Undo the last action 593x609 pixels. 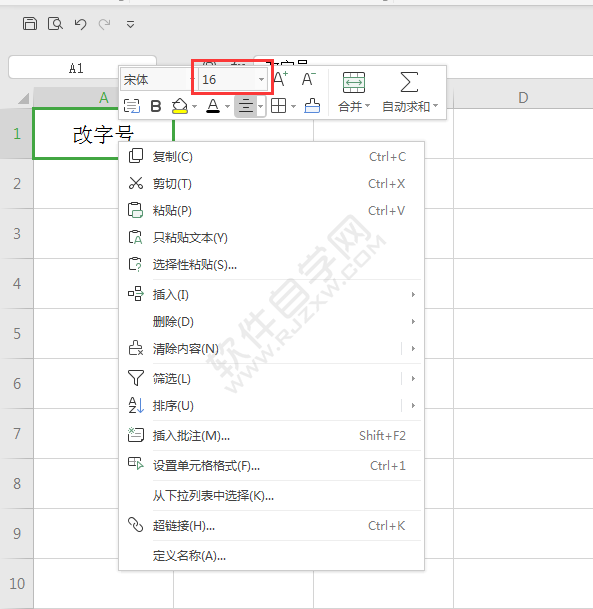click(x=80, y=24)
